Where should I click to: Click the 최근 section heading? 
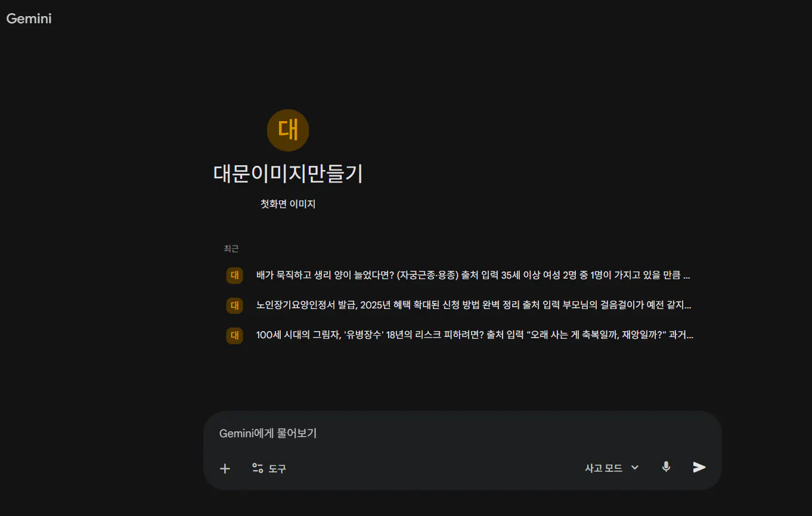(x=231, y=248)
